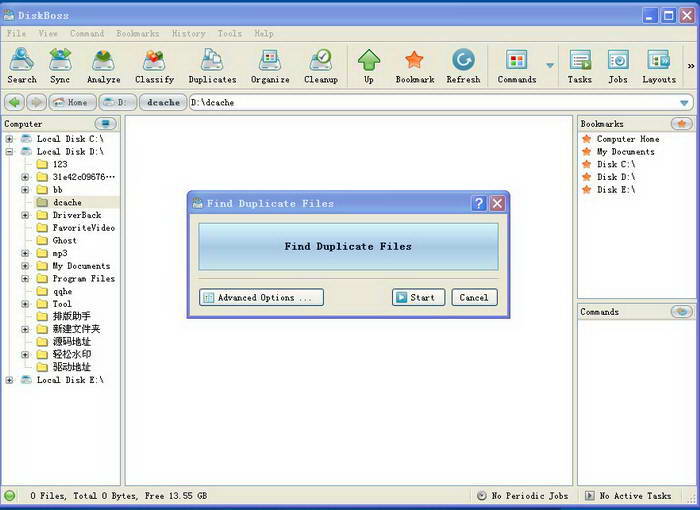Add a Bookmark using the star icon
Viewport: 700px width, 510px height.
pos(414,66)
